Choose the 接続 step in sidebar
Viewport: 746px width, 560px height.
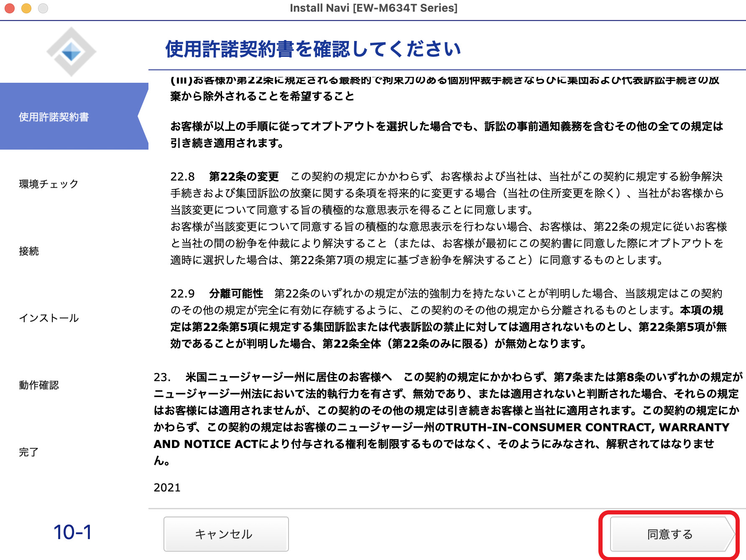tap(29, 251)
